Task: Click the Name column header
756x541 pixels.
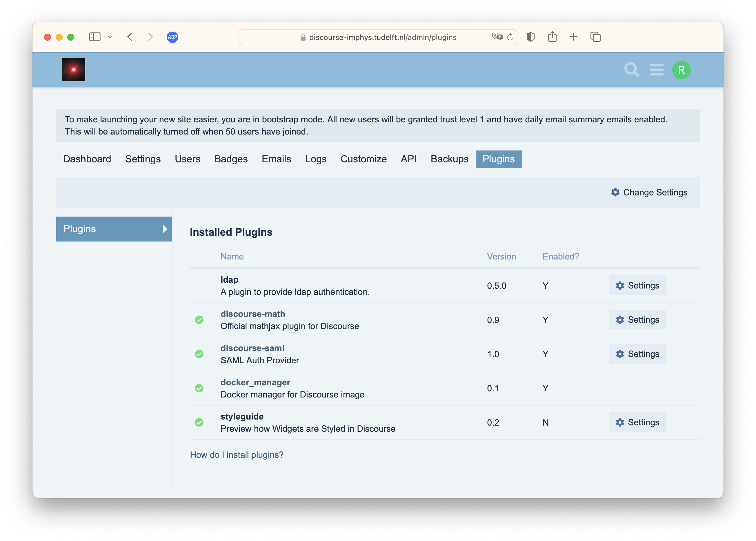Action: coord(232,257)
